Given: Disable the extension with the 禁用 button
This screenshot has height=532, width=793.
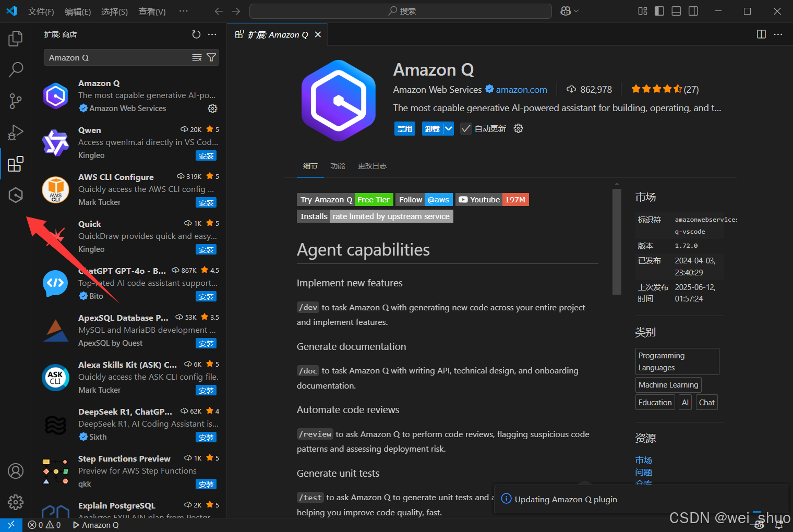Looking at the screenshot, I should pos(405,128).
